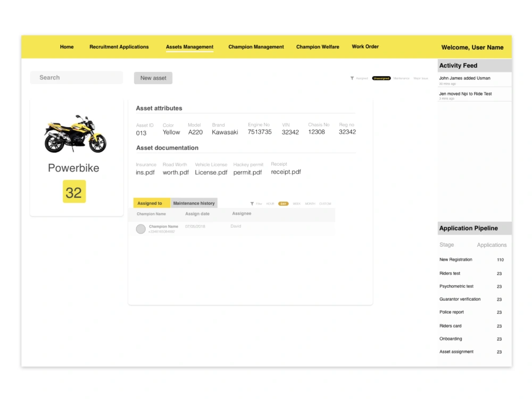Click engine number 7513735
532x399 pixels.
click(260, 132)
